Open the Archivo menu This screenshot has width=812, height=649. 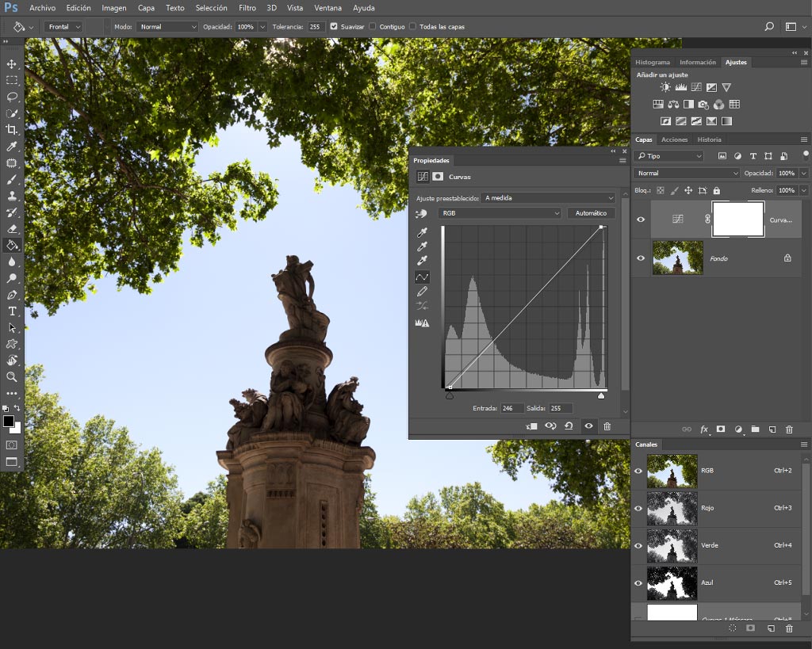[43, 8]
